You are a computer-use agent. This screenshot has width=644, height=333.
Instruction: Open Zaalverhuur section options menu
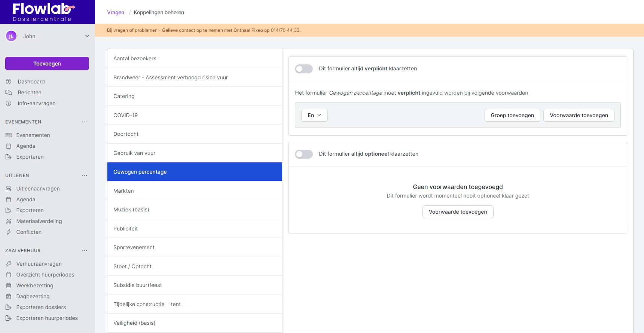click(85, 251)
